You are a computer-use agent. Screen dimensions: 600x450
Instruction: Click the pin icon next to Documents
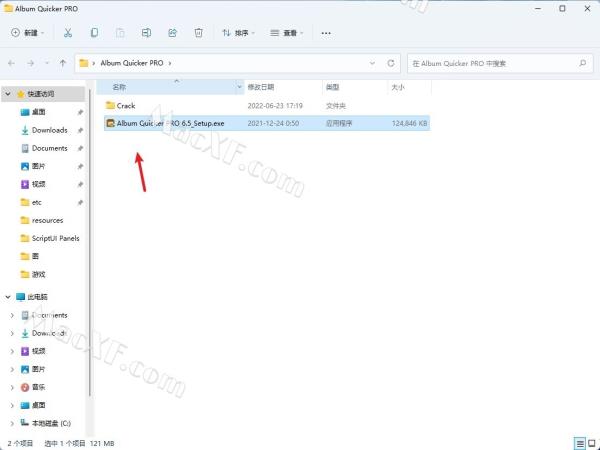(80, 148)
